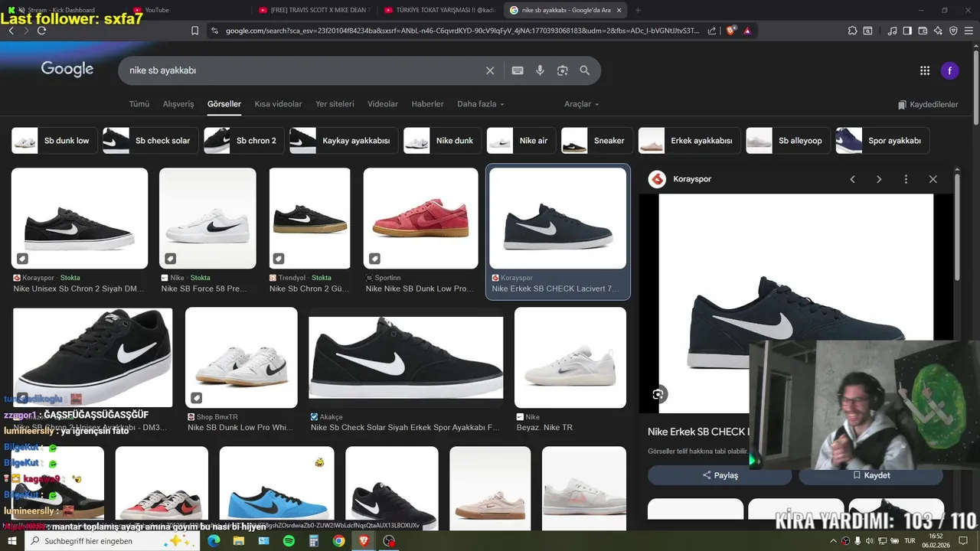Open the Brave Shields lion icon

[731, 31]
